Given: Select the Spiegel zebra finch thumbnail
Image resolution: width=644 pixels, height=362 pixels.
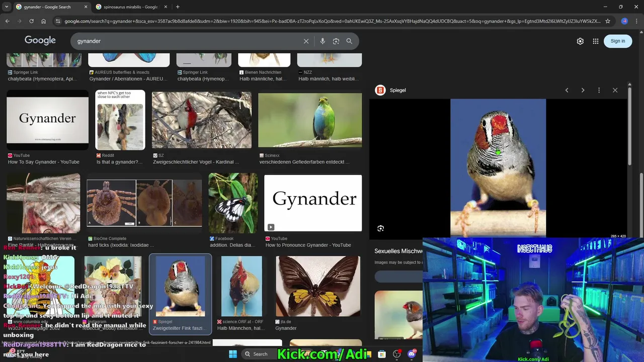Looking at the screenshot, I should click(x=180, y=286).
